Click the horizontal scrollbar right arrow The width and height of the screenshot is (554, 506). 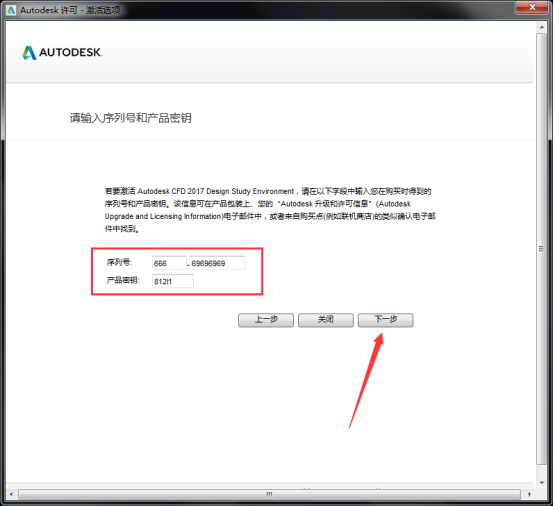529,494
